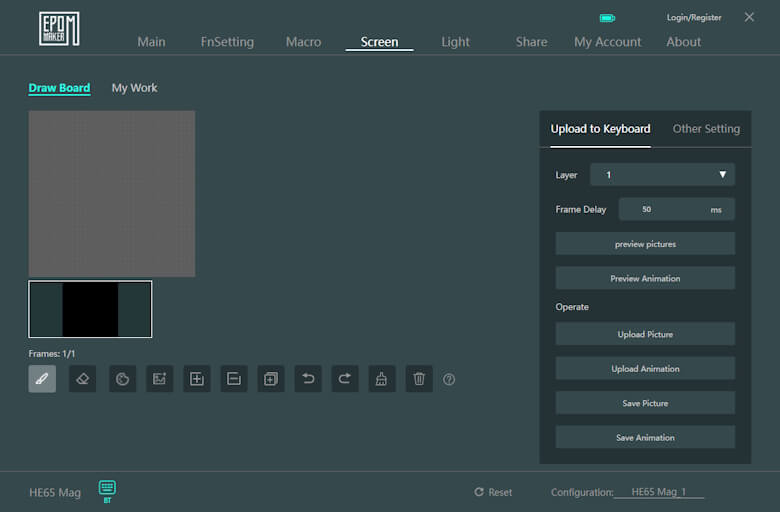Switch to Other Setting tab
The image size is (780, 512).
point(706,129)
